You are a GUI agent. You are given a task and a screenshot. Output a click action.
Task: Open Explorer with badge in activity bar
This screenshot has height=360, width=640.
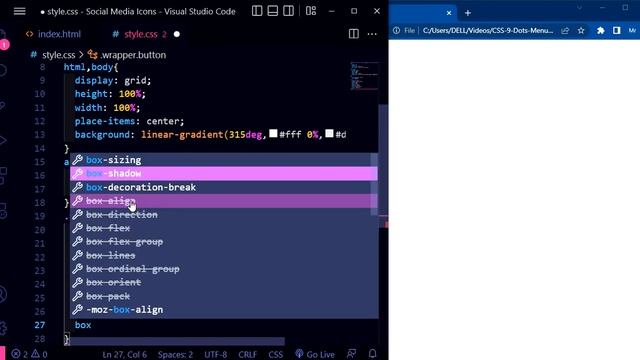(3, 40)
